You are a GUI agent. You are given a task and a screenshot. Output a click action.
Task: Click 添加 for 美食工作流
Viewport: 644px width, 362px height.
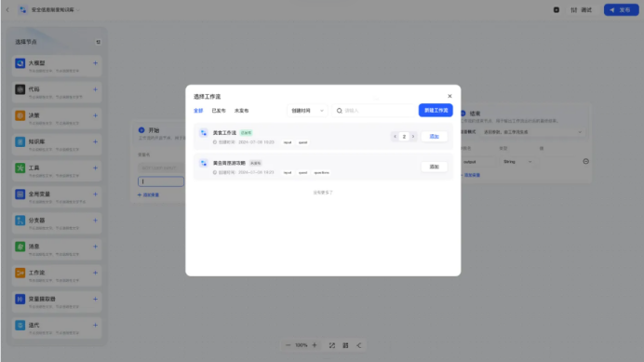434,137
